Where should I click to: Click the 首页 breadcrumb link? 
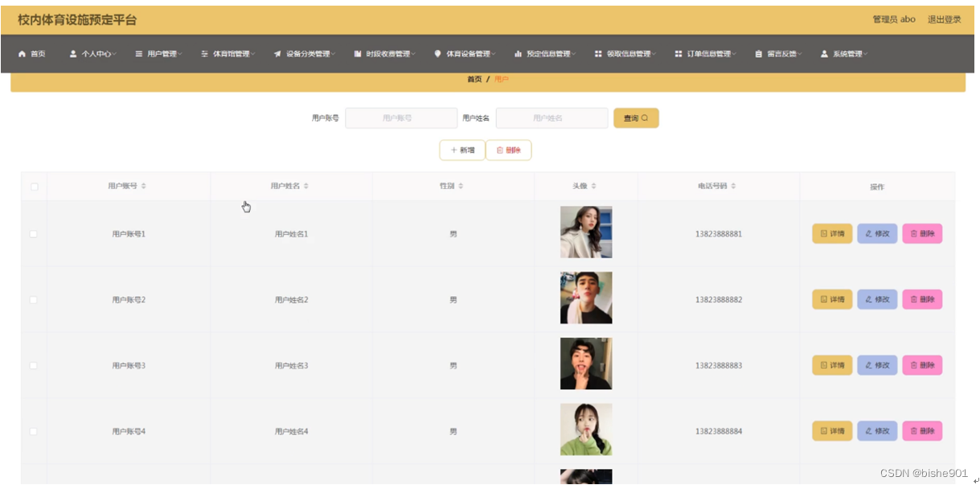pos(474,80)
